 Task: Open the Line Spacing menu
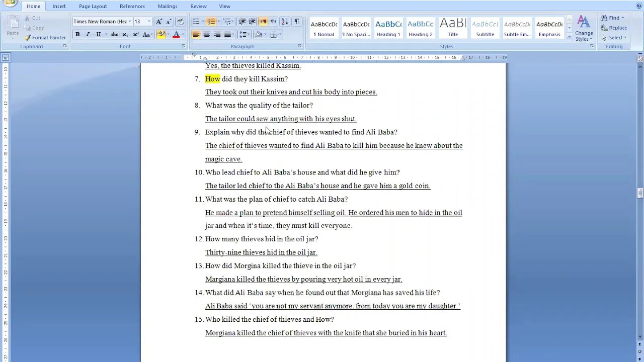coord(244,35)
